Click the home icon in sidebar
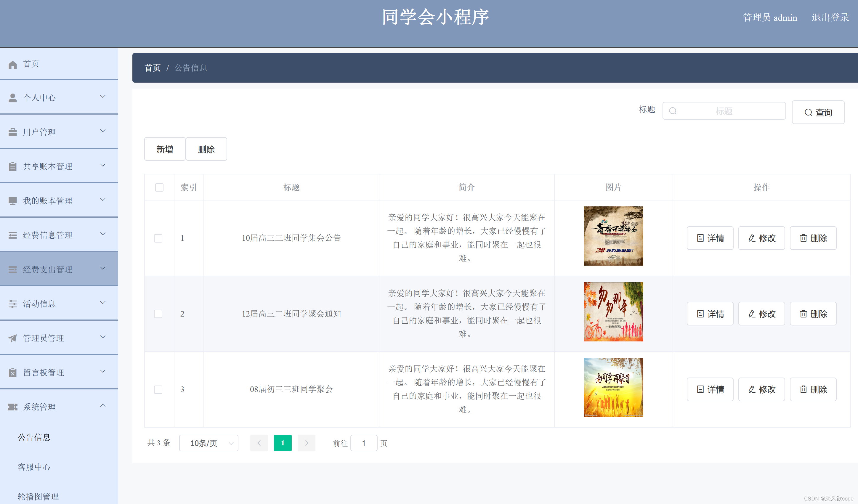 pyautogui.click(x=13, y=64)
